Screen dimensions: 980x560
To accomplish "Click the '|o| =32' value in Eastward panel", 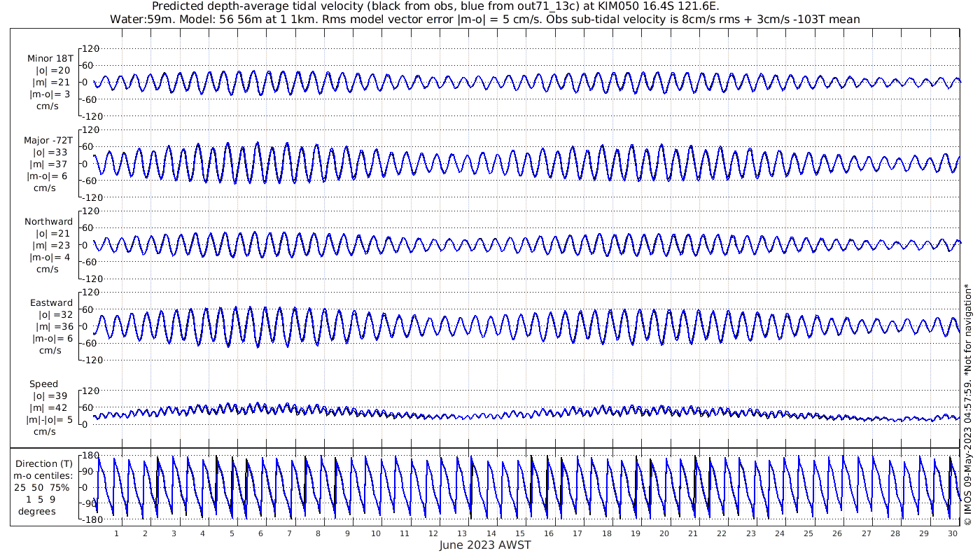I will pyautogui.click(x=56, y=314).
